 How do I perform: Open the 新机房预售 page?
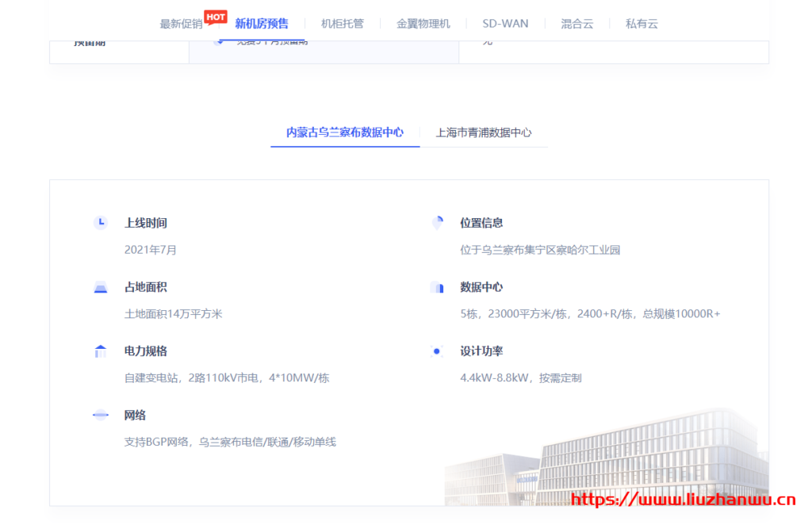pyautogui.click(x=262, y=24)
